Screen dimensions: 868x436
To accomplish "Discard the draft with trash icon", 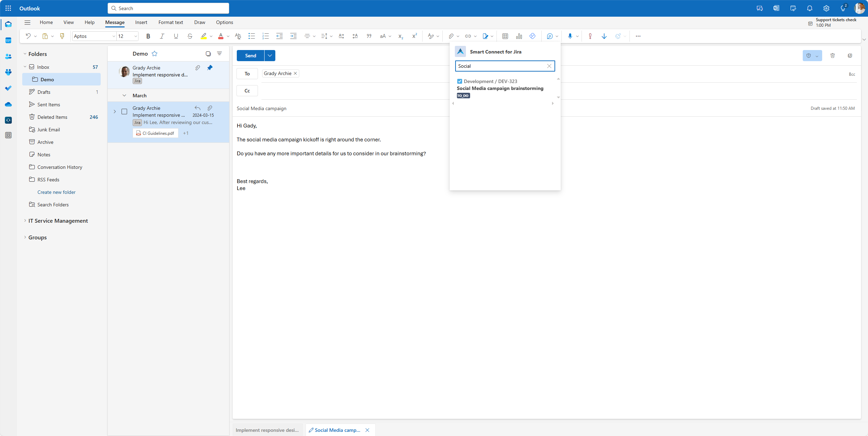I will pos(833,56).
